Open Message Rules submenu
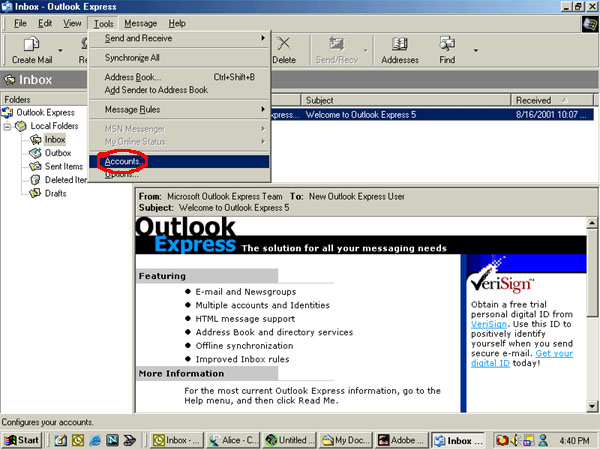 coord(179,109)
